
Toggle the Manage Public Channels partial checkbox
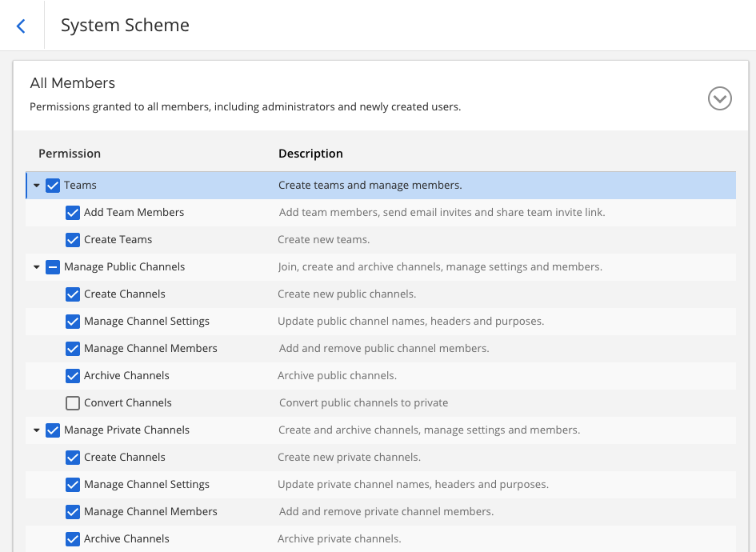pyautogui.click(x=53, y=267)
